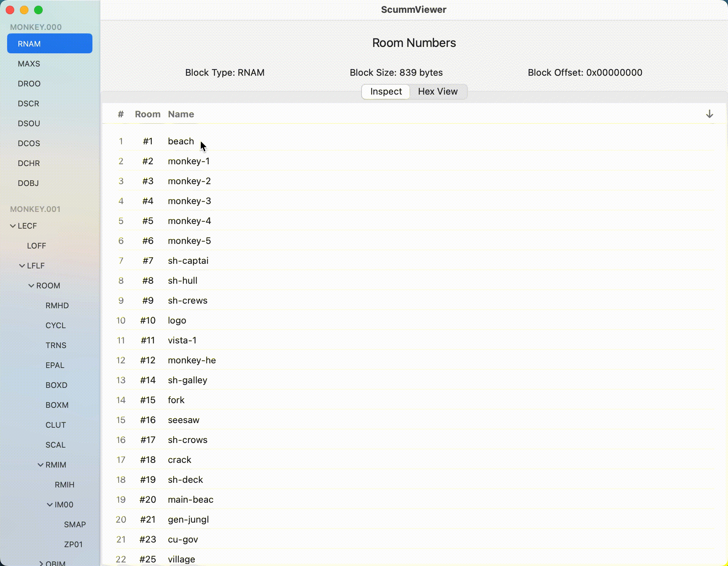Image resolution: width=728 pixels, height=566 pixels.
Task: Expand the OBIM tree node
Action: (41, 563)
